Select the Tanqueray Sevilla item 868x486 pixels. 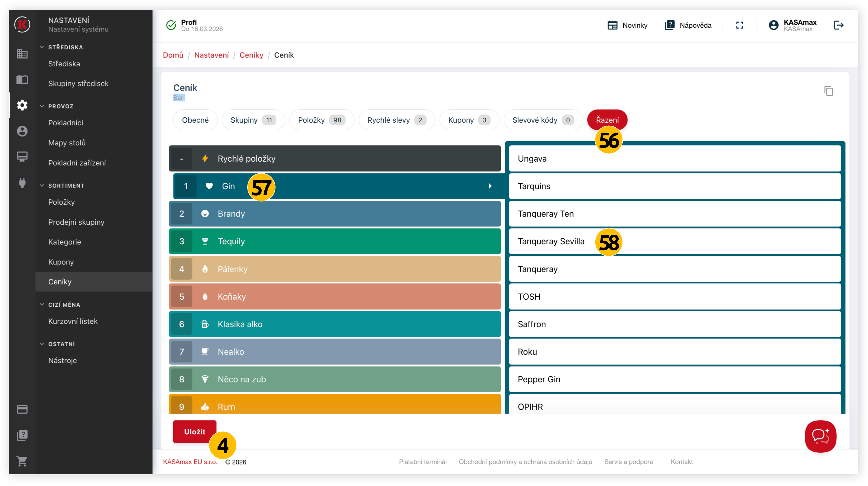551,241
